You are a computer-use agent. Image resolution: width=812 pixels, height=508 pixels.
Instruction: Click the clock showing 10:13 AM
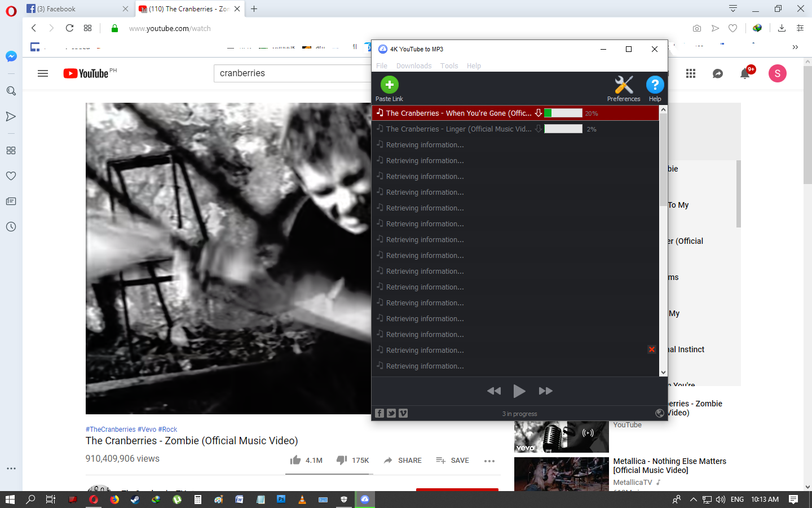click(765, 499)
